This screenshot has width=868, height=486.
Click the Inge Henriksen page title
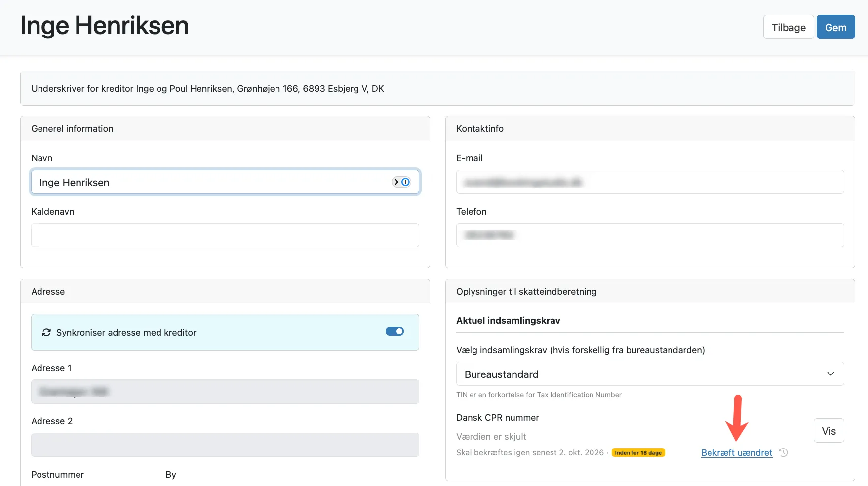pyautogui.click(x=105, y=26)
